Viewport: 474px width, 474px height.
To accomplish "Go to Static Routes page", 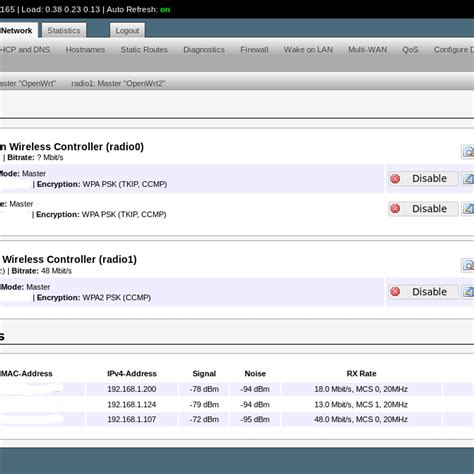I will pyautogui.click(x=144, y=50).
